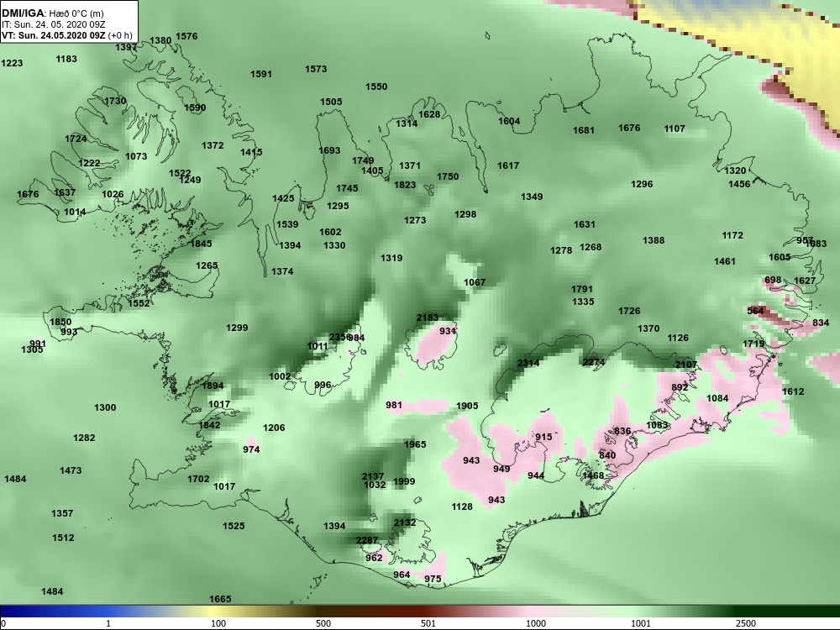Click the map value '1172'
The width and height of the screenshot is (840, 630).
732,236
